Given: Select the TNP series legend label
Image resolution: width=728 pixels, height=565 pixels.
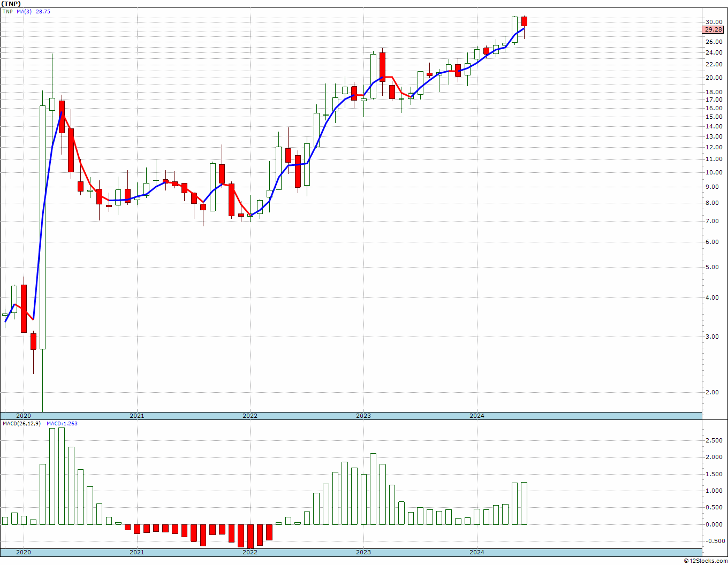Looking at the screenshot, I should click(7, 11).
